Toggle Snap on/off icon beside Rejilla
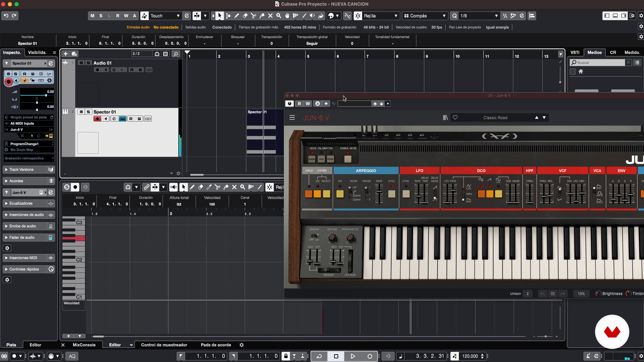 coord(358,16)
